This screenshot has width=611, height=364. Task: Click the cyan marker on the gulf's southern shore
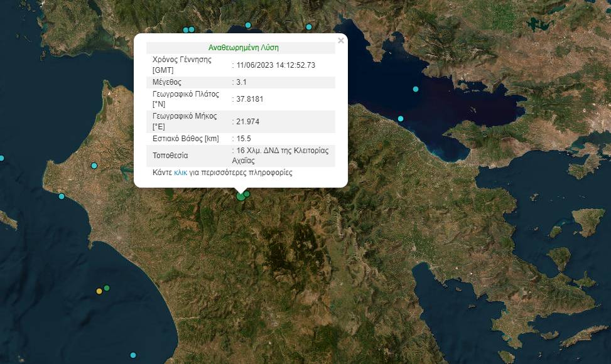coord(401,119)
